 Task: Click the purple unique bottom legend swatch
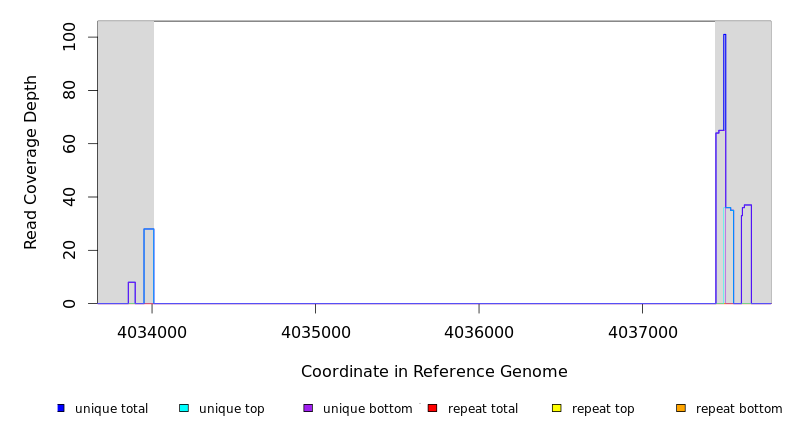tap(308, 408)
